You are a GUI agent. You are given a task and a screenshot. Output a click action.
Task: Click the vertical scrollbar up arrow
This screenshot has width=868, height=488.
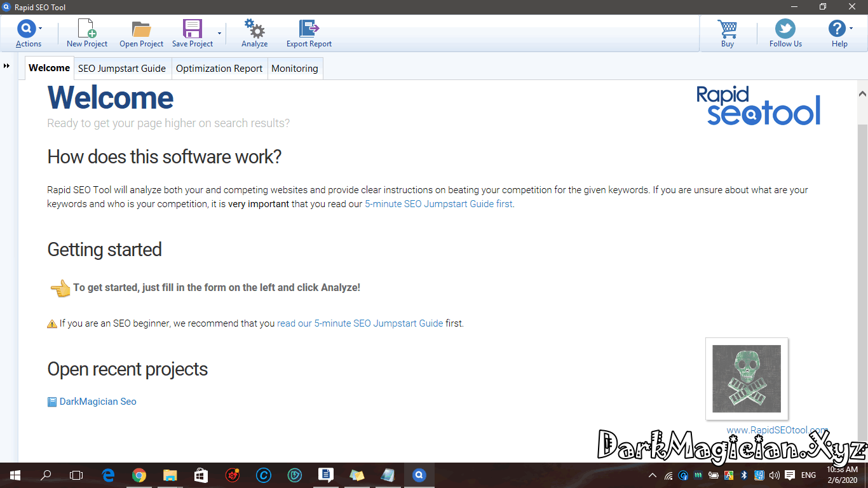coord(862,94)
